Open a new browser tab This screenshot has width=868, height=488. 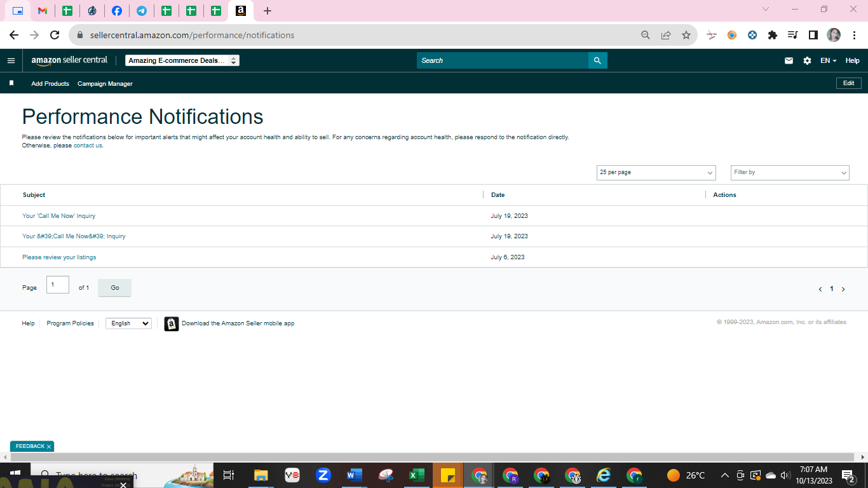(268, 11)
